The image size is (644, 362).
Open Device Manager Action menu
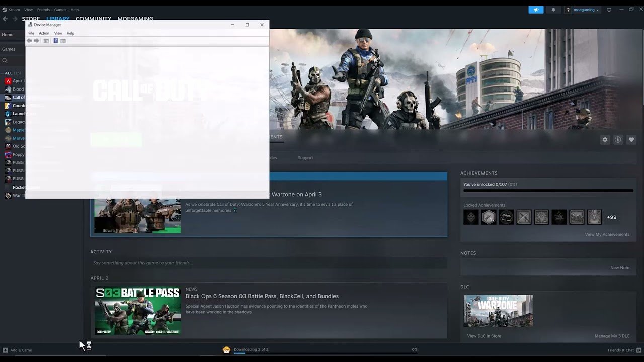(44, 33)
